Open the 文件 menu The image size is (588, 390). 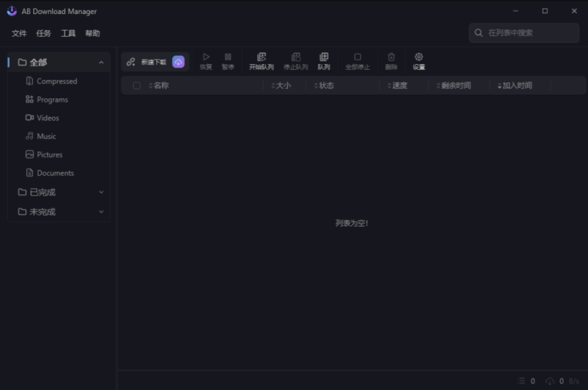point(19,33)
